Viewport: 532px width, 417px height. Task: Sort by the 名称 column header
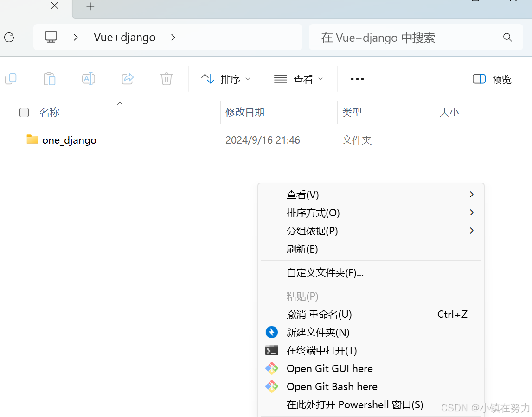click(50, 113)
